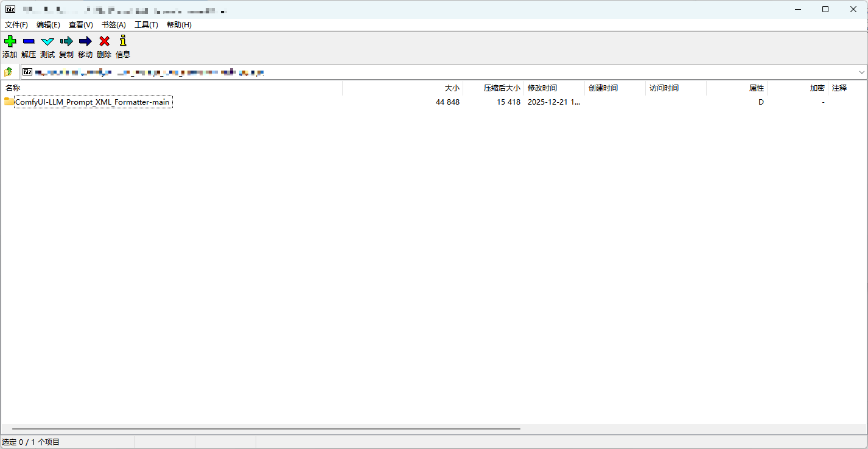Screen dimensions: 868x449
Task: Click the 7z title bar app icon
Action: coord(10,9)
